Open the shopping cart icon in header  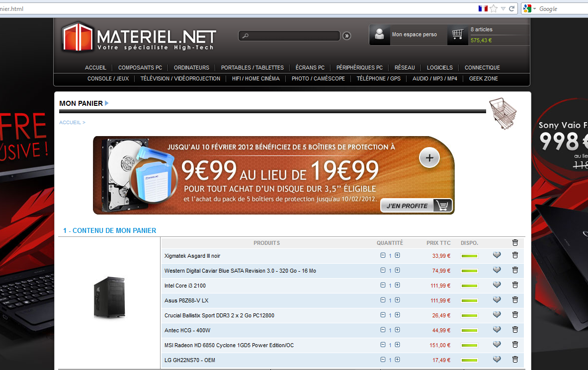tap(458, 35)
